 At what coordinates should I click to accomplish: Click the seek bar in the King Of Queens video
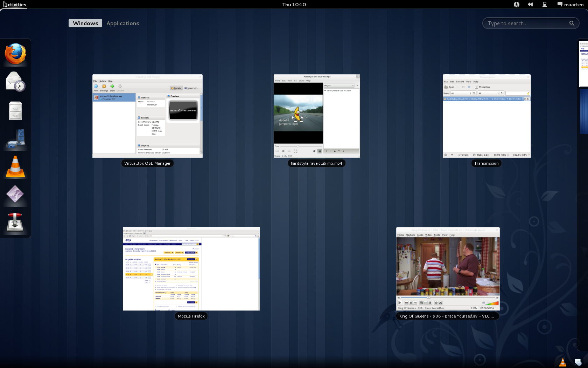click(448, 298)
